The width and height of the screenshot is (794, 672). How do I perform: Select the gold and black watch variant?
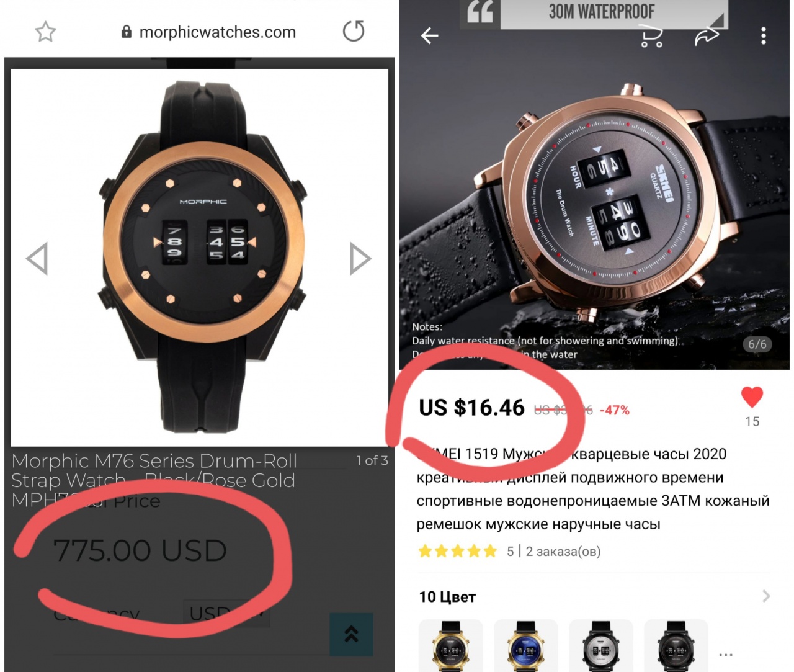(451, 645)
